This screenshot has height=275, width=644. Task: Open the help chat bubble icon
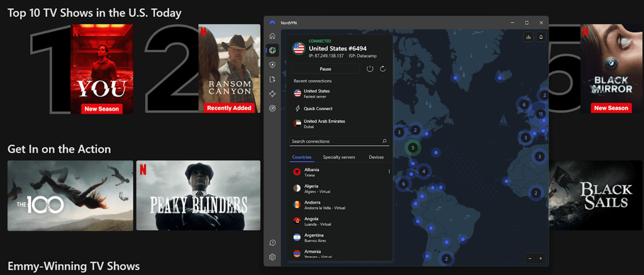coord(272,243)
